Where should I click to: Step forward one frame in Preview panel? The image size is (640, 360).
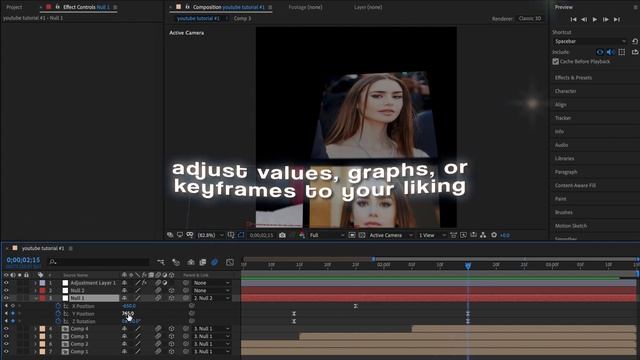point(606,19)
